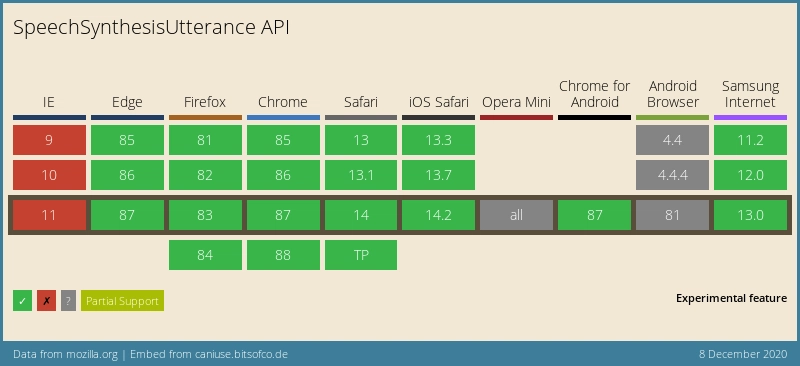
Task: Click the Experimental feature label
Action: coord(732,298)
